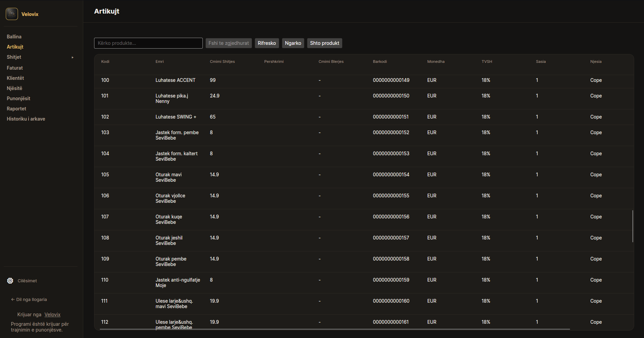The height and width of the screenshot is (338, 644).
Task: Click the Sasia column header
Action: click(541, 61)
